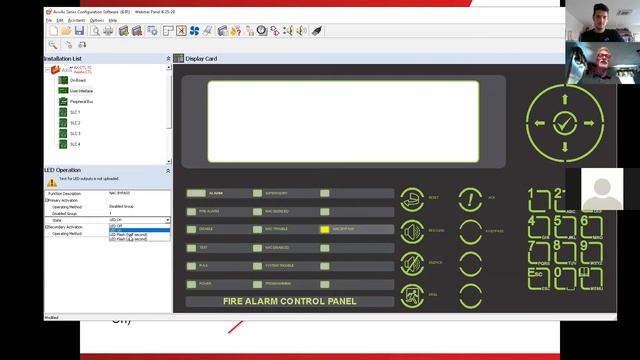The height and width of the screenshot is (360, 640).
Task: Click the red X box toolbar icon
Action: [181, 31]
